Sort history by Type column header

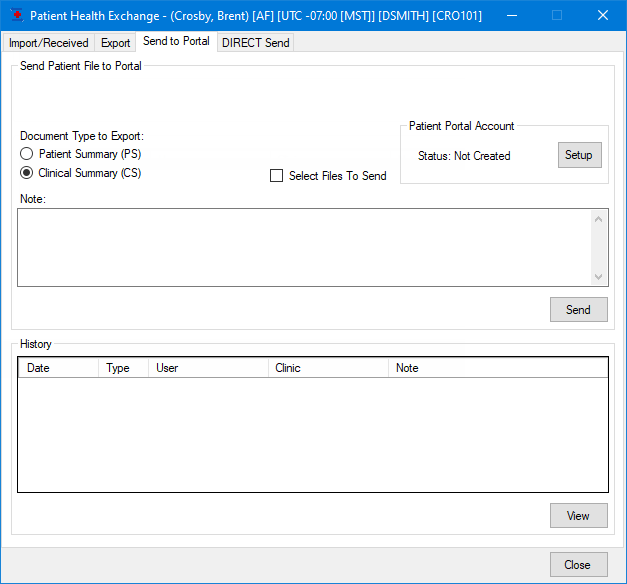click(x=123, y=368)
